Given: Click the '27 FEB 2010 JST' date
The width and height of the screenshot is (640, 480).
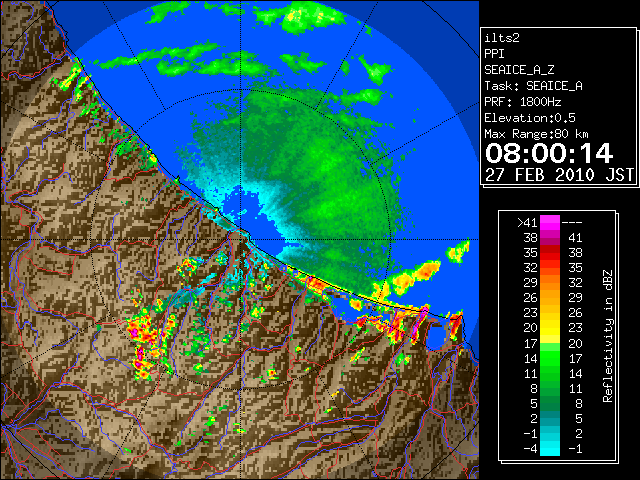Looking at the screenshot, I should pos(559,175).
